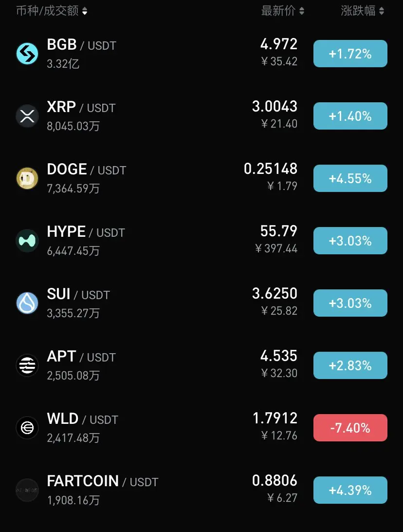The image size is (403, 532).
Task: Tap the DOGE coin logo icon
Action: click(x=27, y=178)
